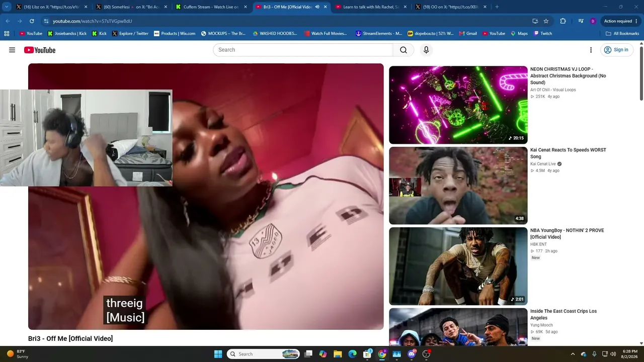Open the taskbar clock and date
Image resolution: width=644 pixels, height=362 pixels.
630,354
